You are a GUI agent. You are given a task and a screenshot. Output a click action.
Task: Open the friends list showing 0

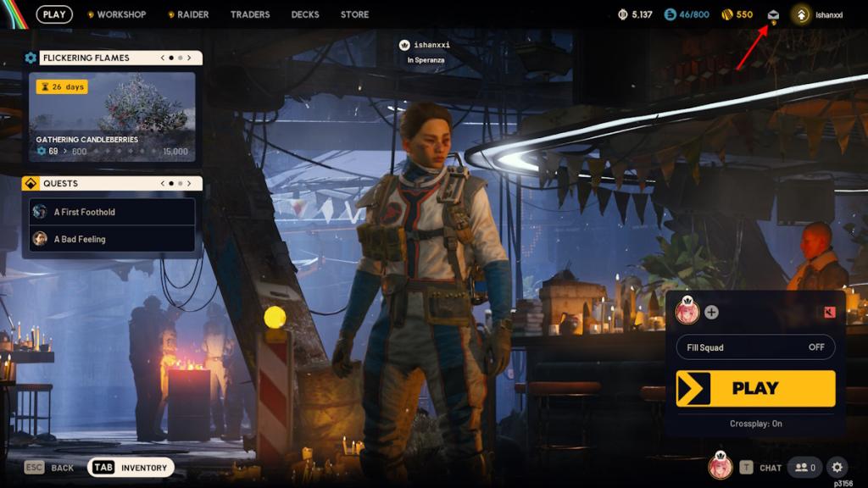804,467
